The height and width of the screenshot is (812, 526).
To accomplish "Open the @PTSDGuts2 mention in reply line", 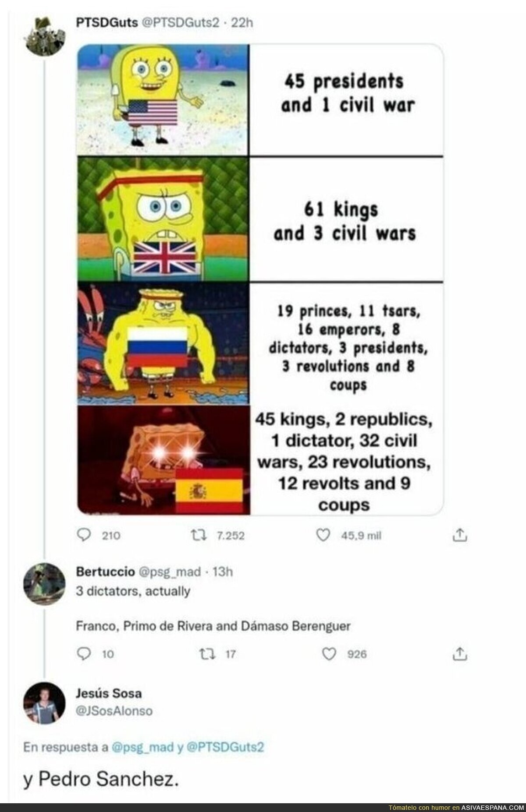I will pos(225,747).
